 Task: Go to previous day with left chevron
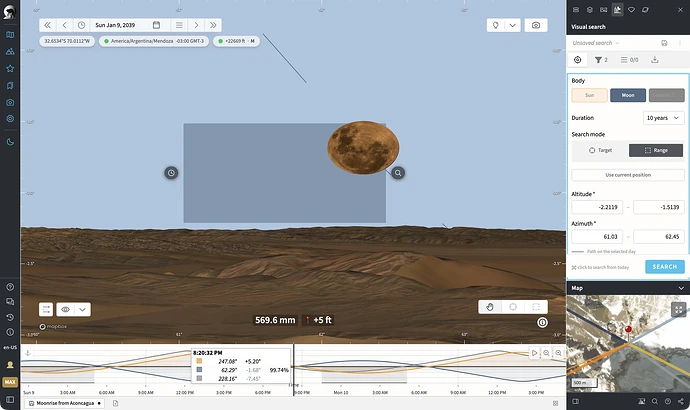[x=64, y=25]
